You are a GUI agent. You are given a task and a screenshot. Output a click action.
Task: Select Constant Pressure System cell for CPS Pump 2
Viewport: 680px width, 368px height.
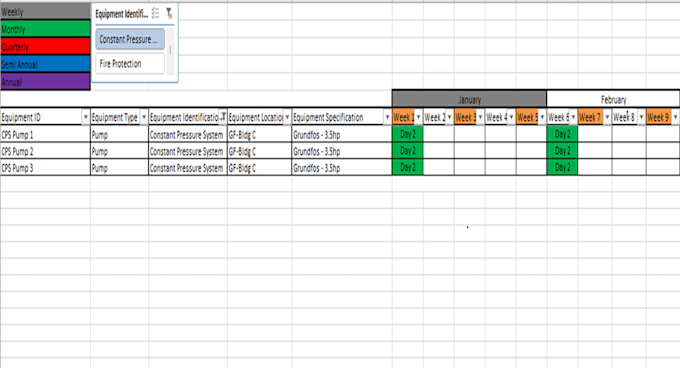tap(188, 151)
